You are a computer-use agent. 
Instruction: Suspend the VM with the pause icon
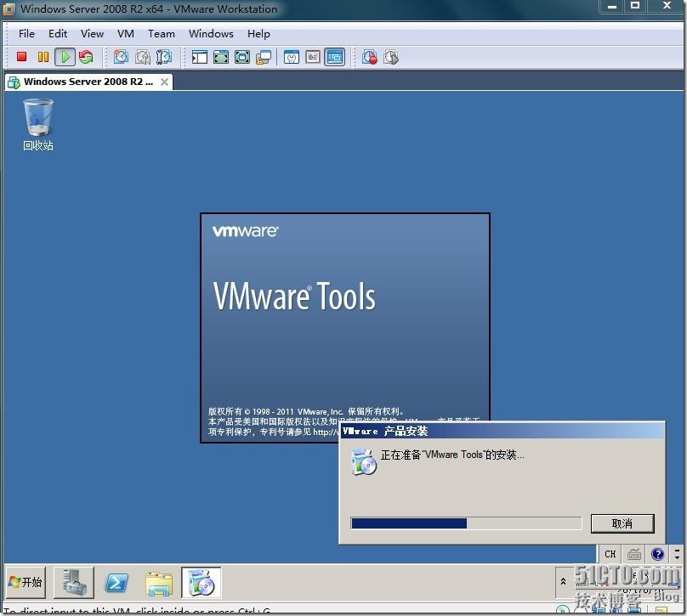tap(43, 57)
